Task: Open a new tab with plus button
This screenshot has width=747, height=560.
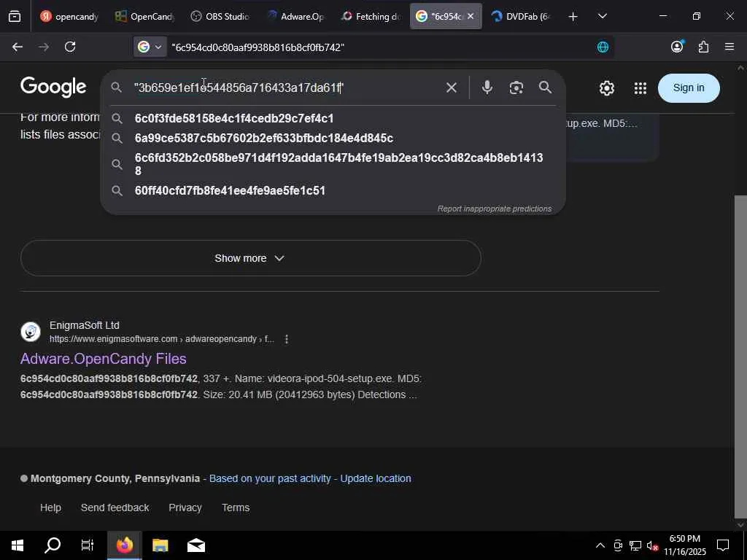Action: [x=573, y=17]
